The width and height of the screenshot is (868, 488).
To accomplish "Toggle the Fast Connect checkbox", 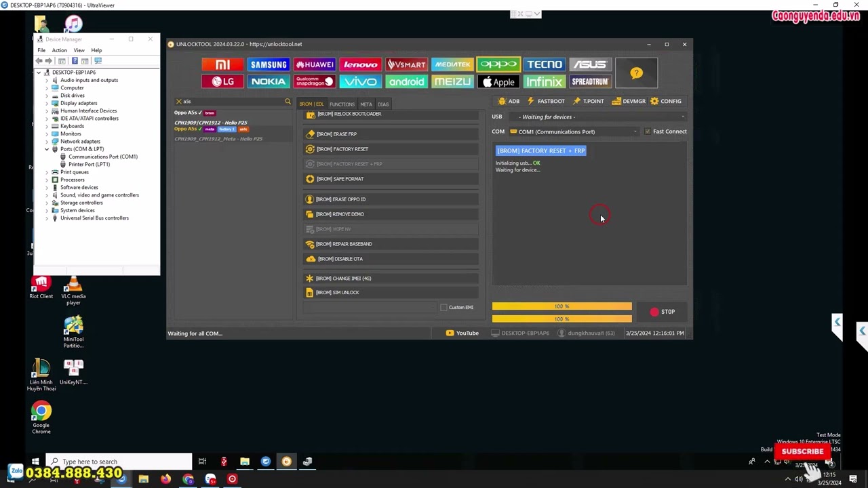I will pyautogui.click(x=648, y=131).
